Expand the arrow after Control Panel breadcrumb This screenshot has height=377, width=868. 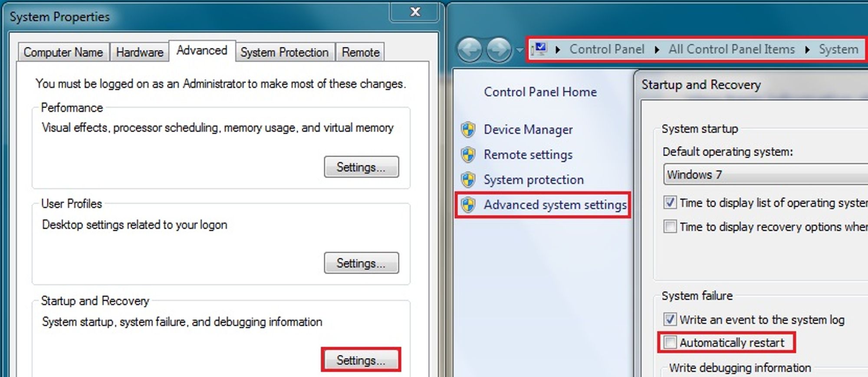657,49
